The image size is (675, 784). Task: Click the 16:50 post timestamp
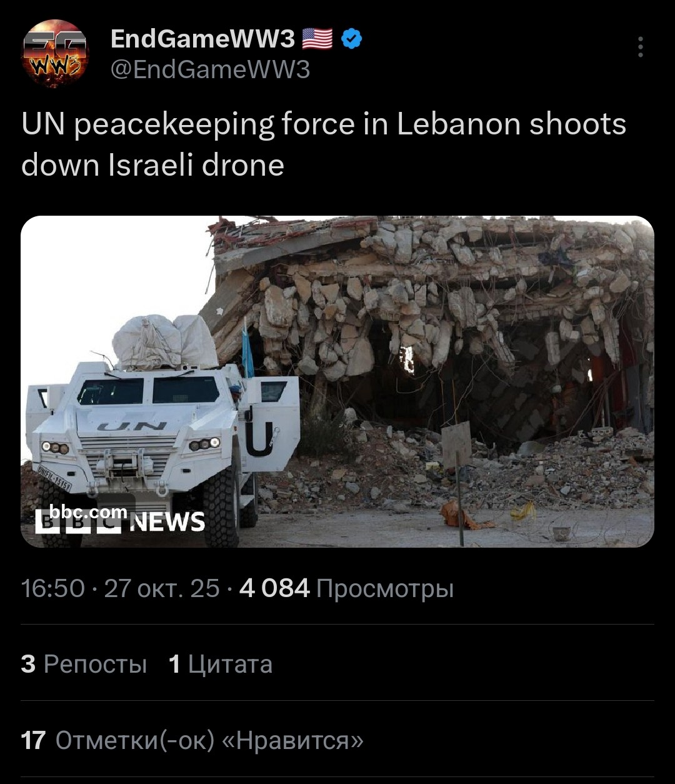click(53, 588)
